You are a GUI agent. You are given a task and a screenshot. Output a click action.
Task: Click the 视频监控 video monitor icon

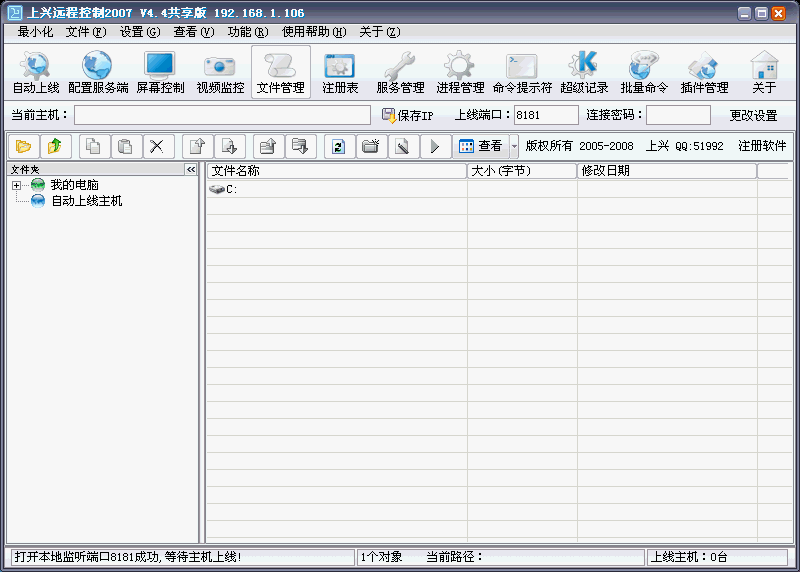pos(220,72)
